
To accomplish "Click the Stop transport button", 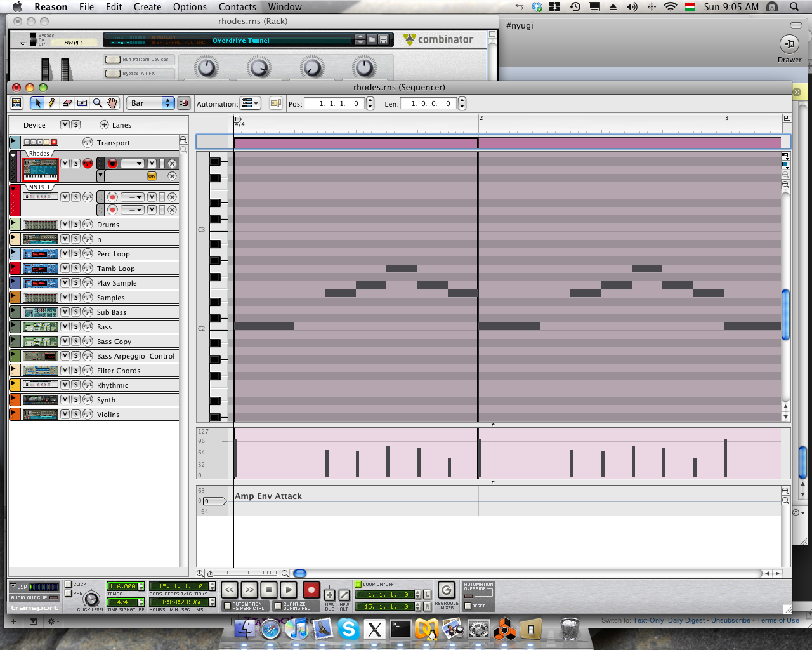I will coord(269,590).
